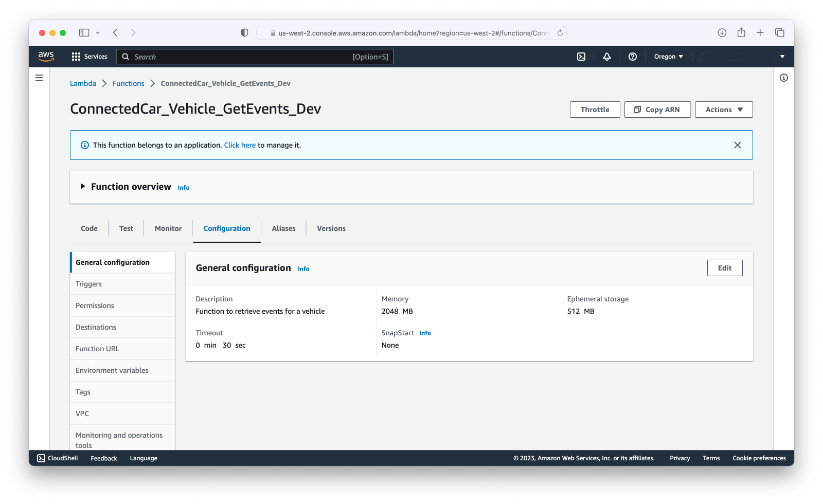Open the AWS support help icon
Image resolution: width=823 pixels, height=504 pixels.
click(633, 57)
